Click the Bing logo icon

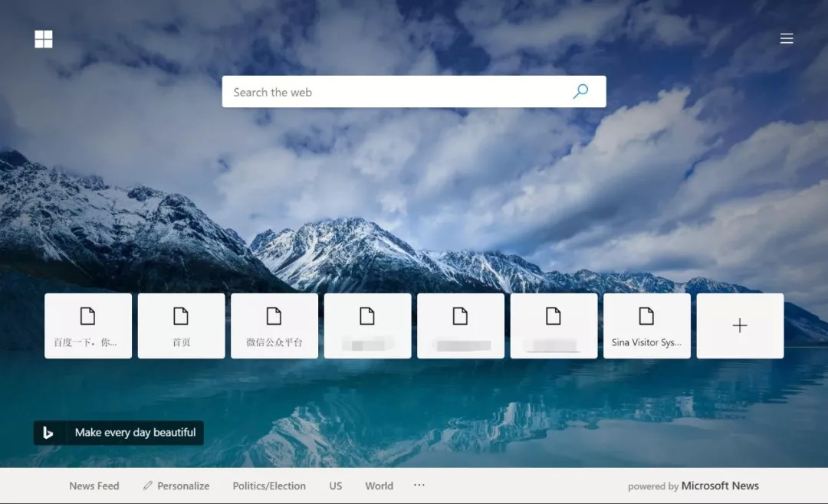click(x=48, y=433)
